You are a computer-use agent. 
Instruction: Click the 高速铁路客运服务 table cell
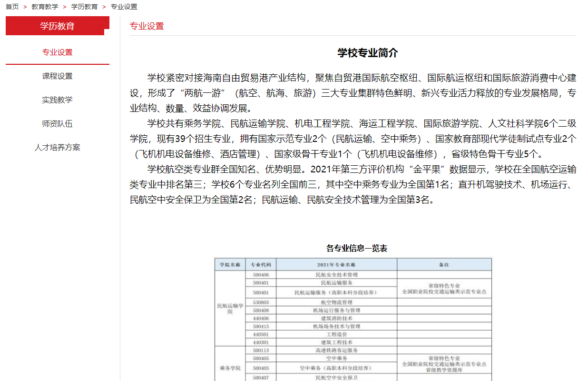(x=336, y=350)
